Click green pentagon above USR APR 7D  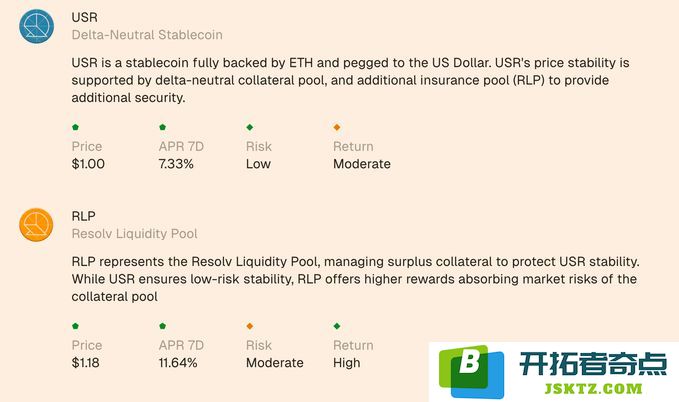point(162,127)
